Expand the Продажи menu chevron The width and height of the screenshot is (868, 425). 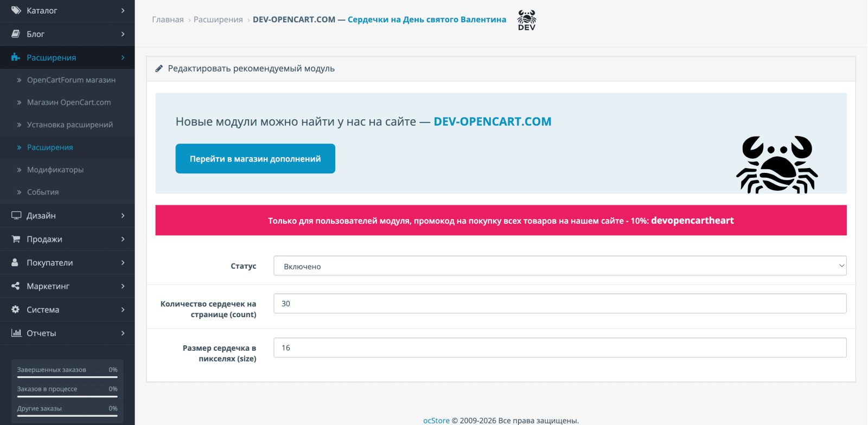(x=123, y=239)
